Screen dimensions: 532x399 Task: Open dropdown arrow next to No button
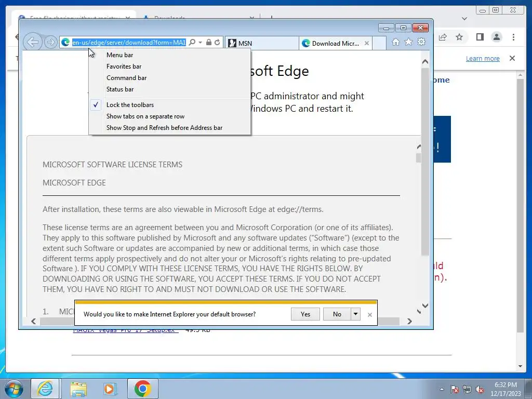[355, 314]
